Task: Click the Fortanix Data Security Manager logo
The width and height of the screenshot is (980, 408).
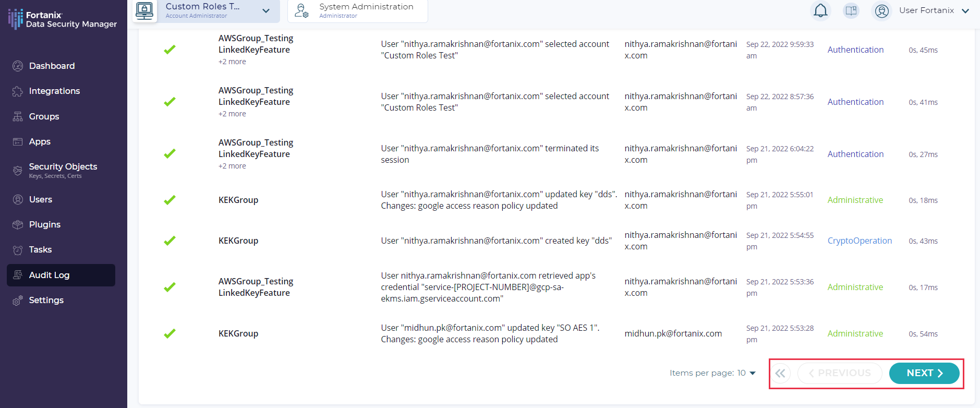Action: pyautogui.click(x=63, y=19)
